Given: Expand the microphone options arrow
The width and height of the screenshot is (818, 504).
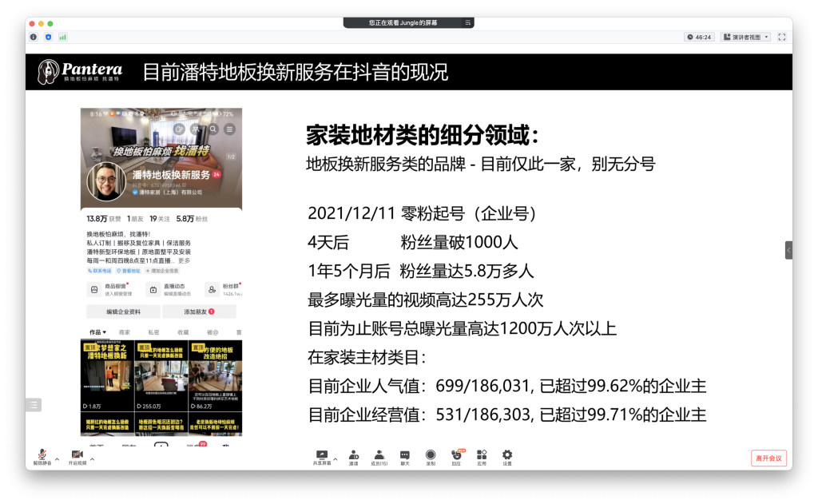Looking at the screenshot, I should [57, 459].
